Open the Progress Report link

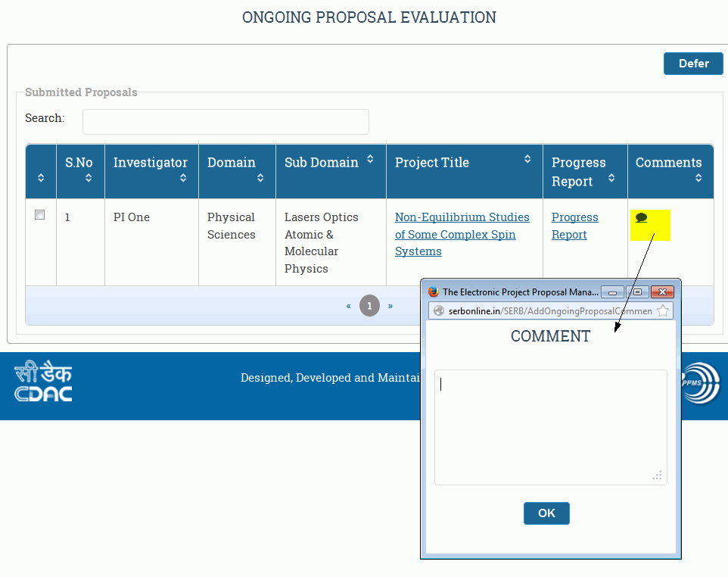pyautogui.click(x=575, y=226)
